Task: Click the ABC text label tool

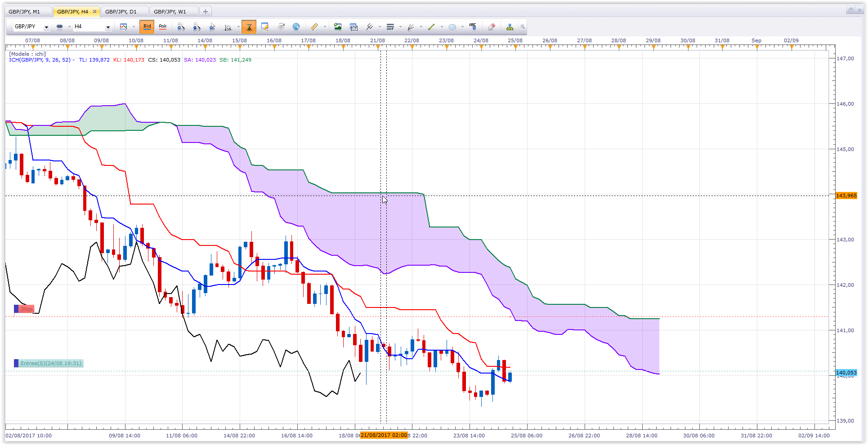Action: tap(472, 27)
